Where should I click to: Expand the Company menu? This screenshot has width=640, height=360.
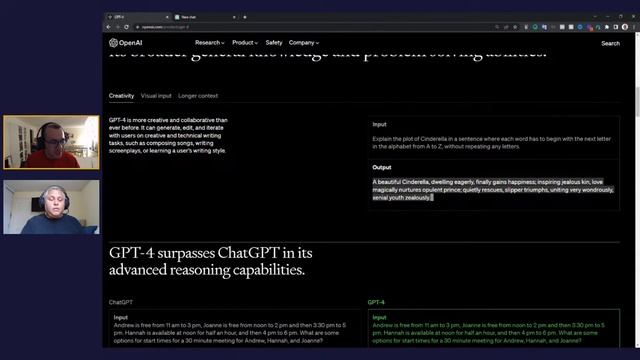coord(304,43)
